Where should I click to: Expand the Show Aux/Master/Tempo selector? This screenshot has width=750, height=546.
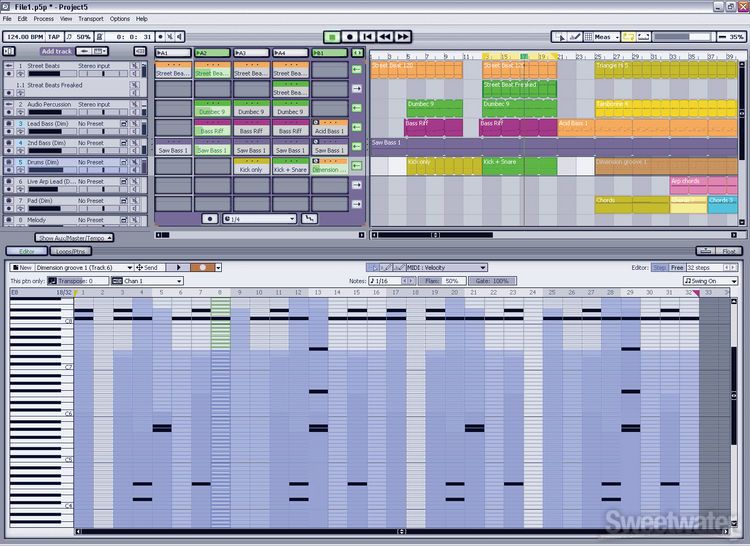75,237
